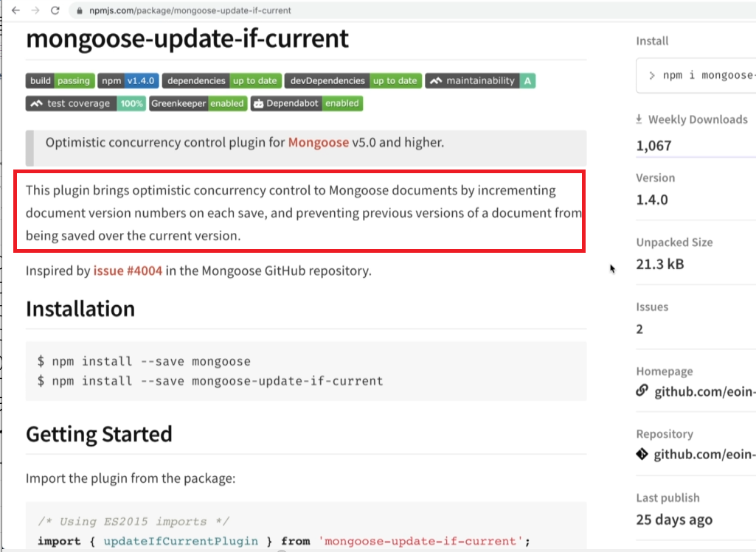Click the updateIfCurrentPlugin code identifier
The image size is (756, 552).
pyautogui.click(x=181, y=541)
